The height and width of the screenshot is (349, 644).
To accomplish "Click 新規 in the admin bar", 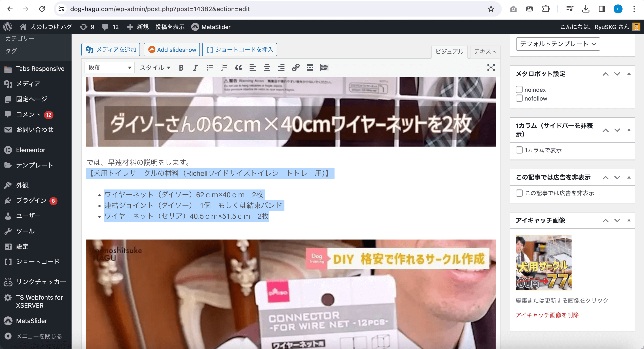I will pos(138,27).
